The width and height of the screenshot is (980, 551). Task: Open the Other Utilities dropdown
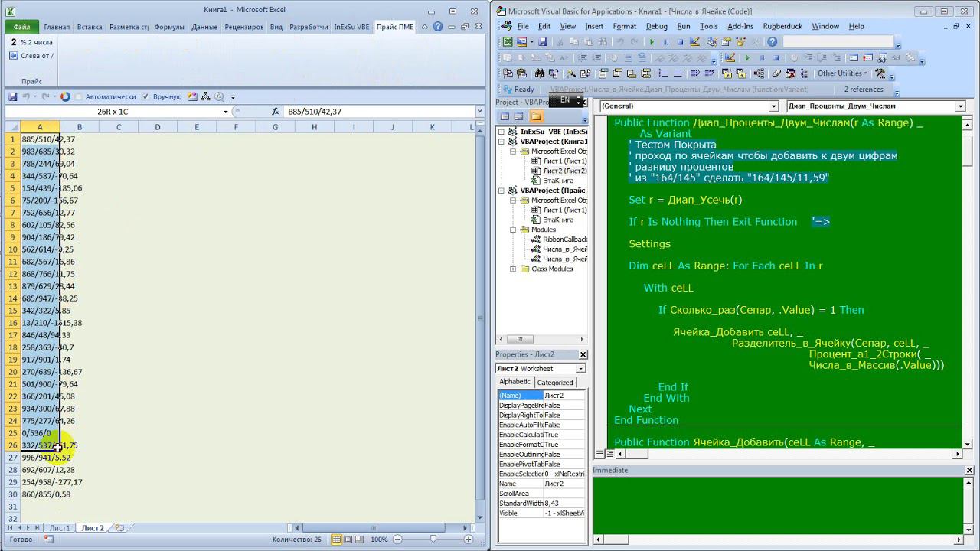[842, 73]
